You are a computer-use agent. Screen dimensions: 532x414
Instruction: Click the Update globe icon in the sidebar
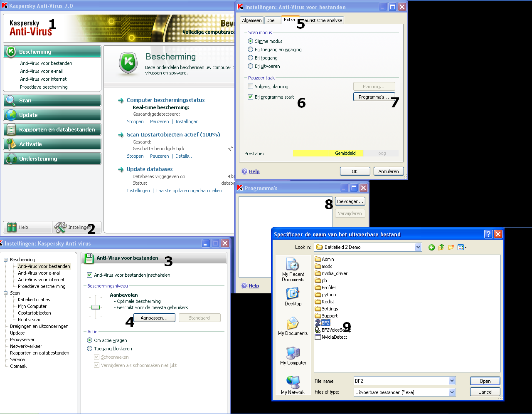[11, 115]
